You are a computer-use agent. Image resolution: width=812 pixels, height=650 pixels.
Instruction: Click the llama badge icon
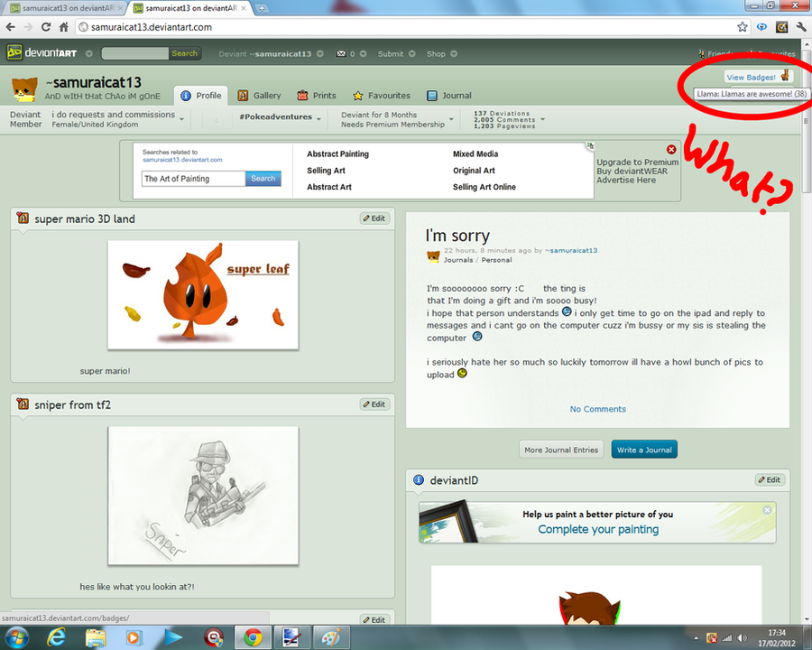(x=785, y=76)
